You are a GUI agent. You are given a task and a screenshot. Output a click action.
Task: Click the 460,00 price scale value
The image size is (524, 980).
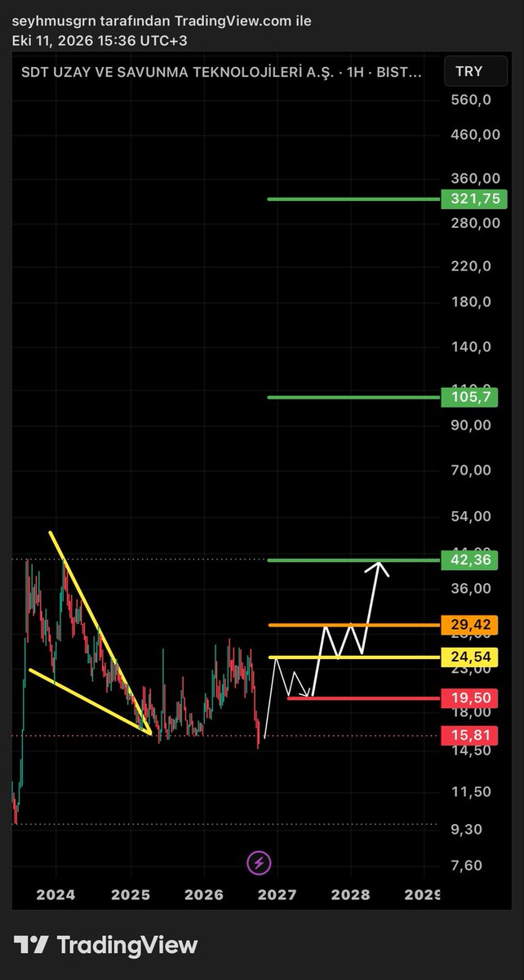point(474,134)
